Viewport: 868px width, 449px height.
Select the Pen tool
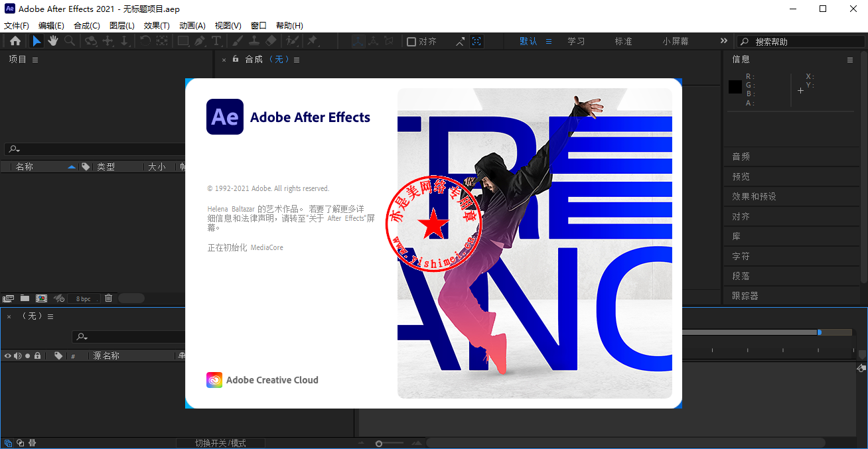tap(200, 41)
